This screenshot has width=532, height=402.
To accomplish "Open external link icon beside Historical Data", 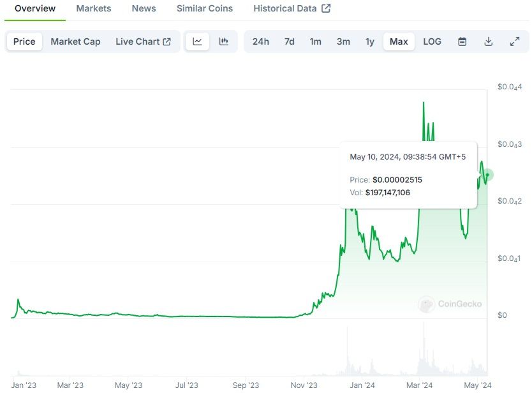I will [x=326, y=8].
